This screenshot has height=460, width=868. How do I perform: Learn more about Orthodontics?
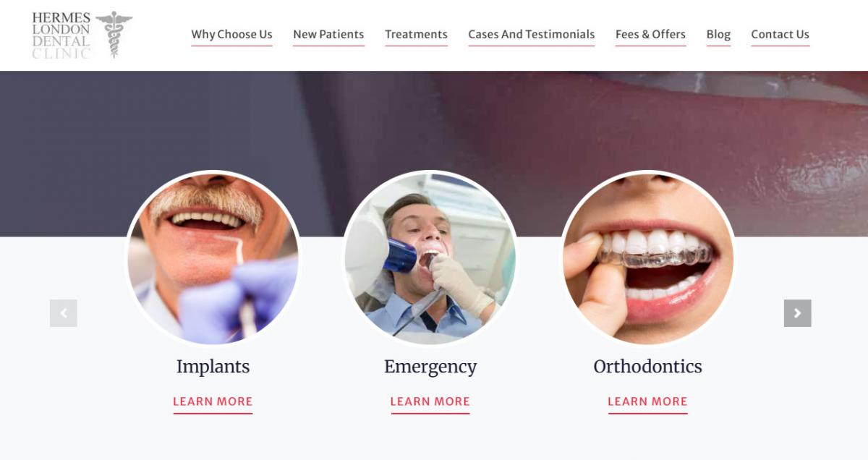tap(648, 402)
